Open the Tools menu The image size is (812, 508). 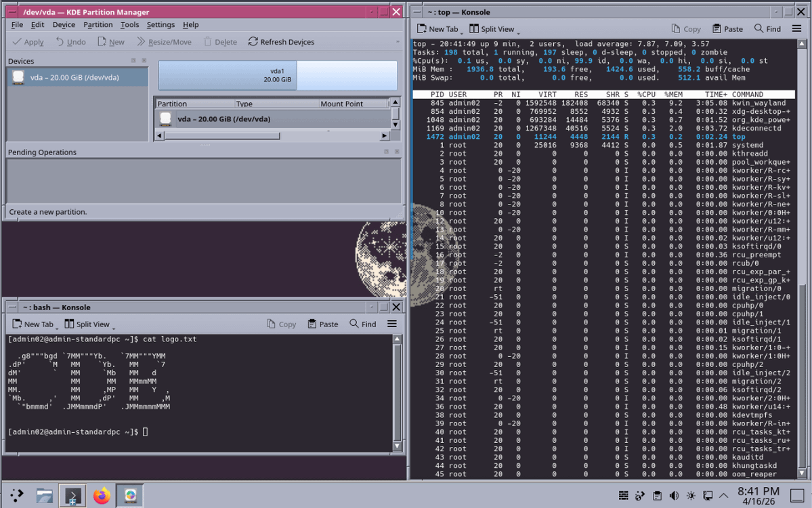(129, 24)
